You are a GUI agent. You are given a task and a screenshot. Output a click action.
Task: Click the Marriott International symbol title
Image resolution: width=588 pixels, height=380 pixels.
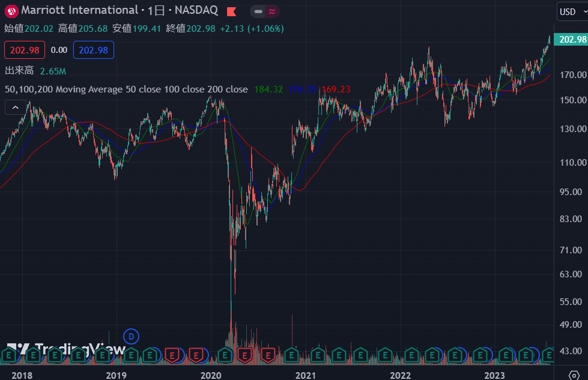pyautogui.click(x=79, y=10)
